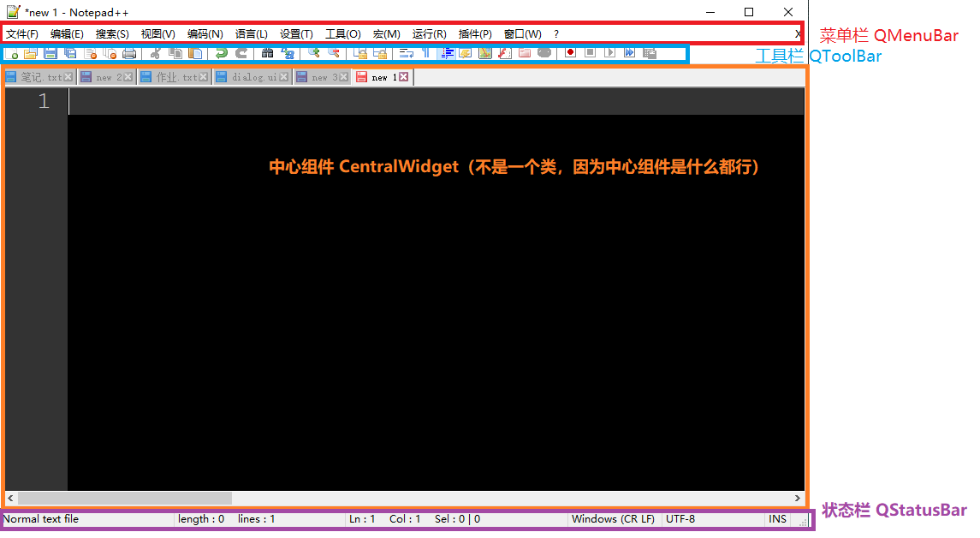Open the 宏(M) menu
Image resolution: width=980 pixels, height=538 pixels.
tap(386, 34)
